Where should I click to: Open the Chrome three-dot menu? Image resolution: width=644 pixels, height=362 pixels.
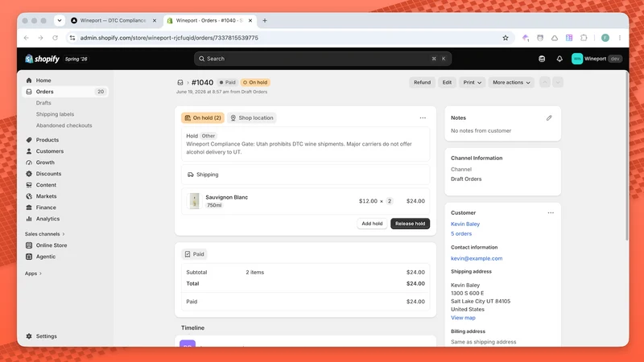(620, 38)
